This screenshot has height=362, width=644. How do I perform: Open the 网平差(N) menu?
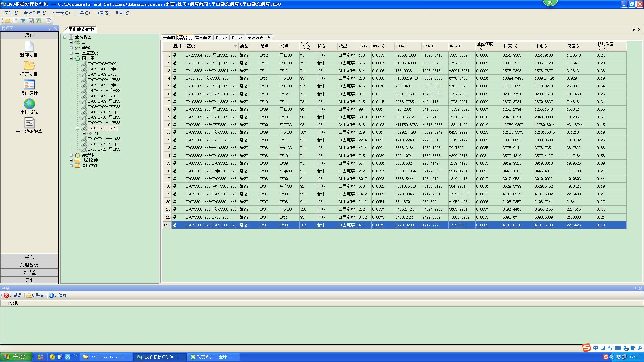[61, 13]
